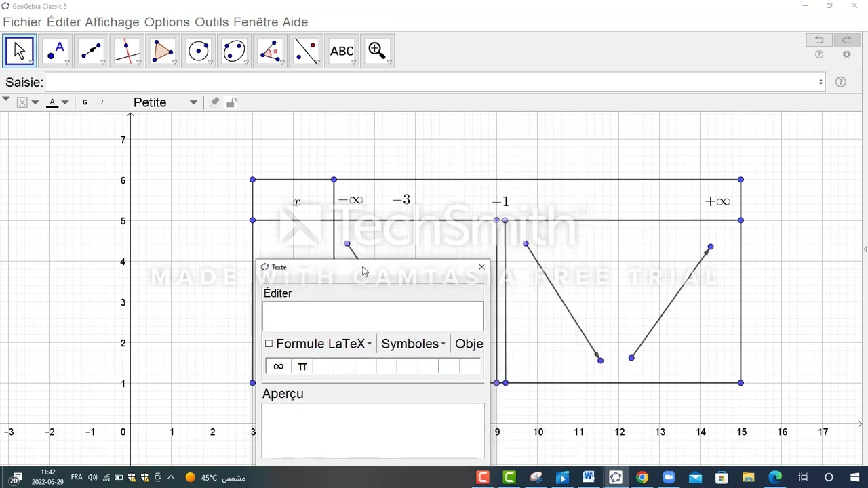Select the Angle tool
868x488 pixels.
pyautogui.click(x=270, y=51)
